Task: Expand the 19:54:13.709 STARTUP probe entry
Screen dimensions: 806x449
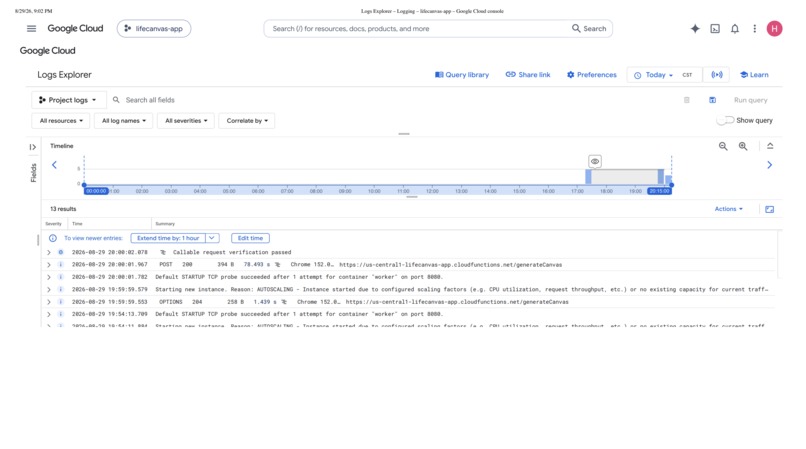Action: click(x=49, y=314)
